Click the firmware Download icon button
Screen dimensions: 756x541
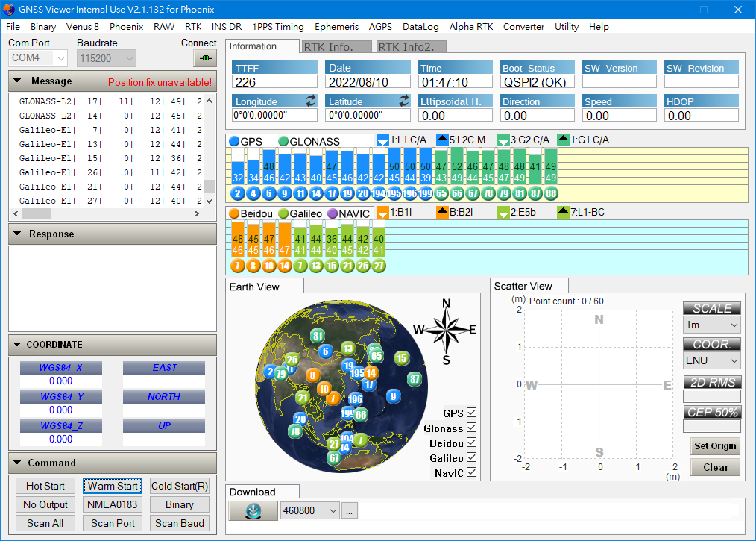(x=252, y=511)
